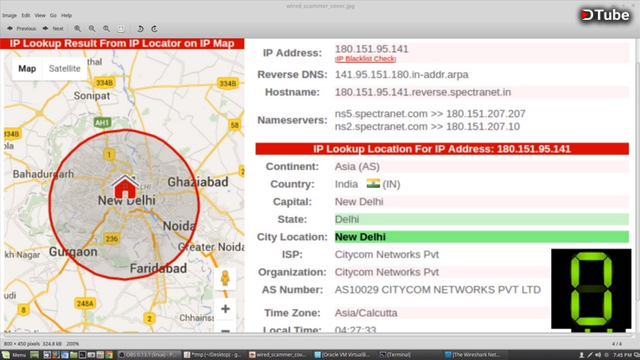
Task: Click the 141.95.151.180.in-addr.arpa reverse DNS text
Action: point(402,75)
